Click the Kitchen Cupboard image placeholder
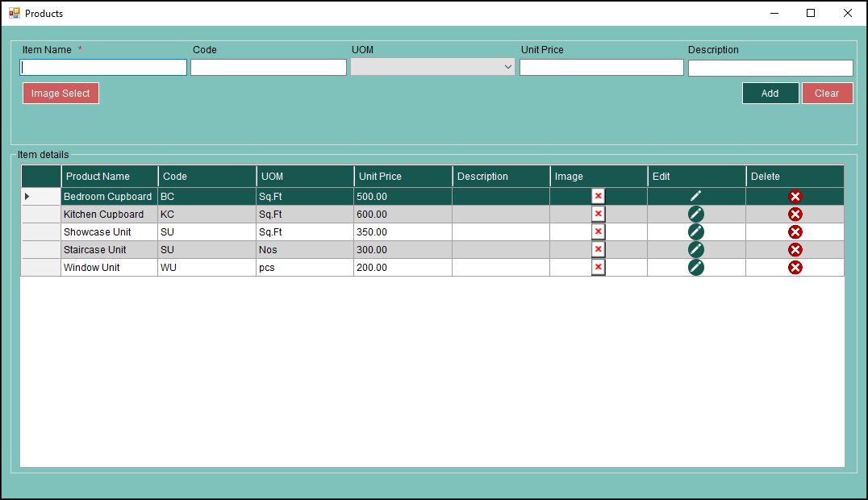The image size is (868, 500). 598,214
